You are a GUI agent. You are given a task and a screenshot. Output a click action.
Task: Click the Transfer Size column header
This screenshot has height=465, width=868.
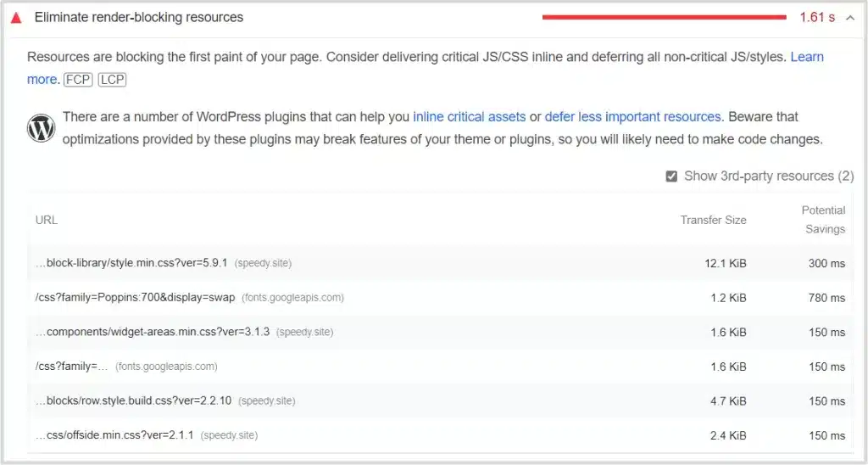pyautogui.click(x=713, y=220)
